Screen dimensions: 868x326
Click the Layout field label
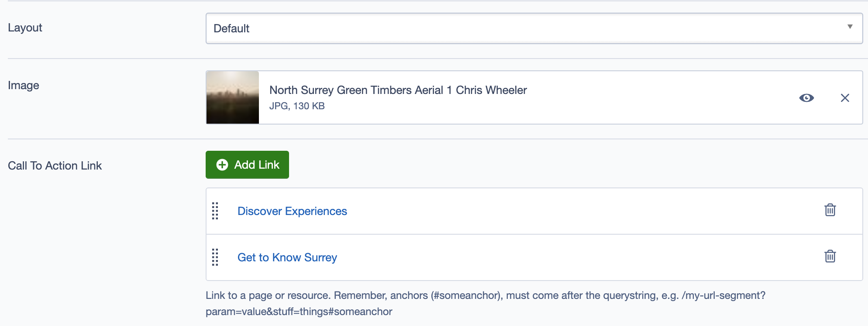(25, 28)
